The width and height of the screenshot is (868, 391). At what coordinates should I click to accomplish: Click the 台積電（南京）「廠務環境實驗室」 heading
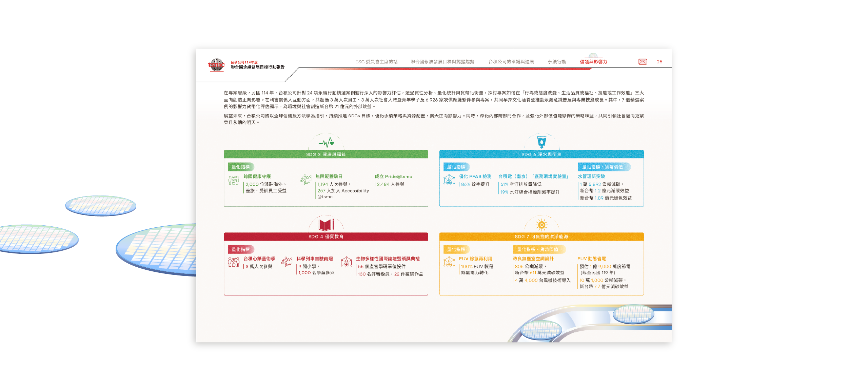tap(534, 177)
